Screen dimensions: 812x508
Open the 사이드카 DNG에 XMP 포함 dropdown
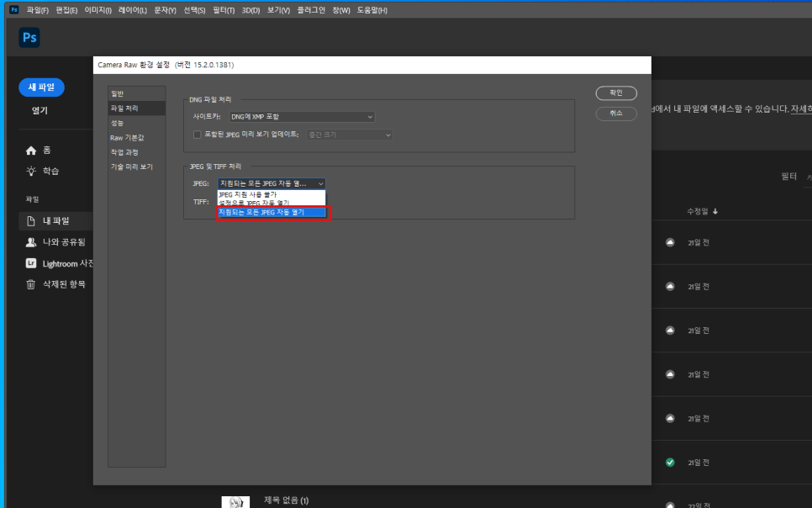coord(302,117)
